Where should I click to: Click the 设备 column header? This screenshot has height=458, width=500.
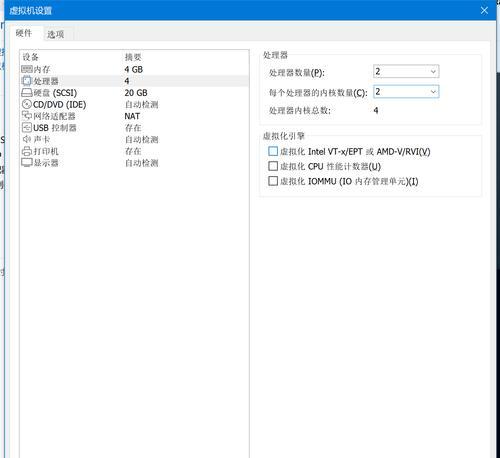31,57
